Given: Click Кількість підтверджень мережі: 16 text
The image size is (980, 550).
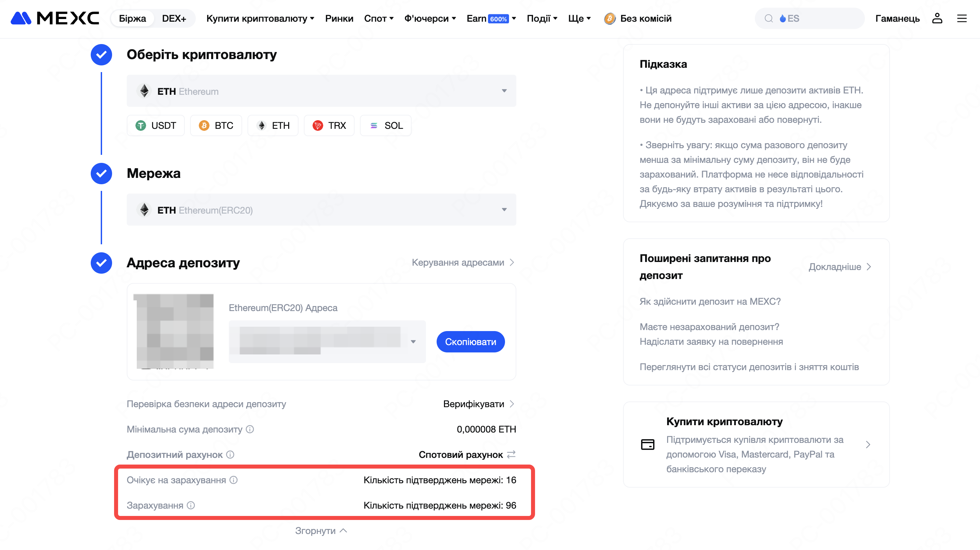Looking at the screenshot, I should pos(440,480).
